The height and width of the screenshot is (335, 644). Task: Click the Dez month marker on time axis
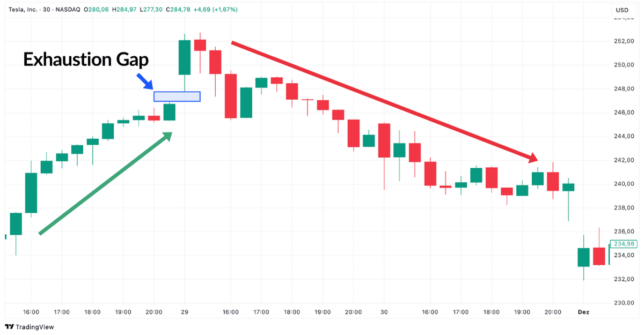583,312
